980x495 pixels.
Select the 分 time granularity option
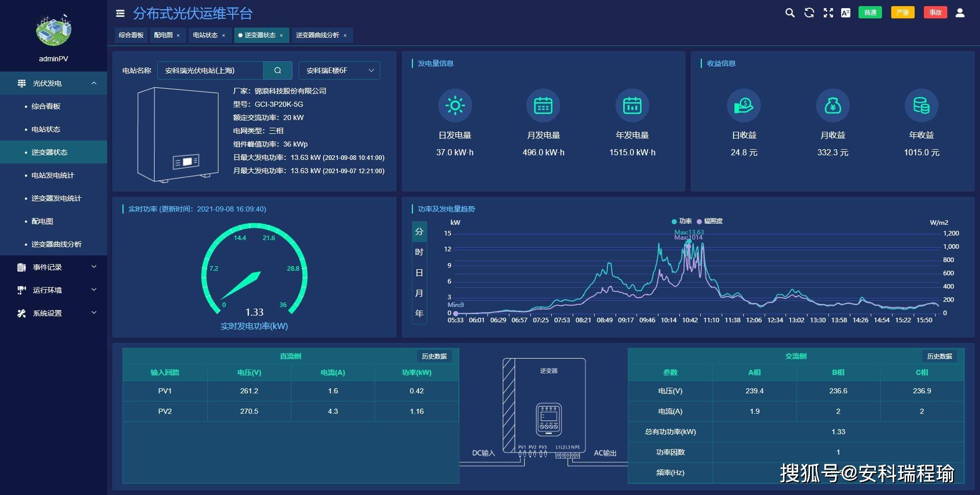point(419,231)
